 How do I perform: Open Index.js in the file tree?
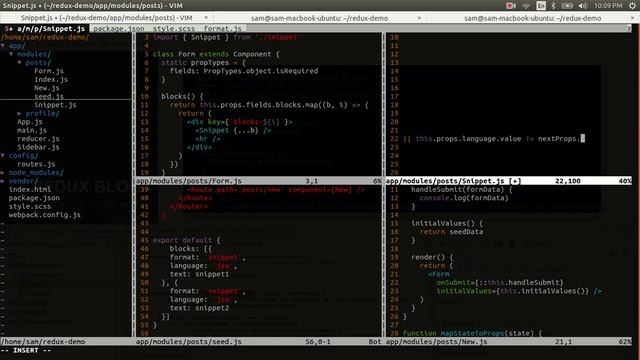coord(51,80)
